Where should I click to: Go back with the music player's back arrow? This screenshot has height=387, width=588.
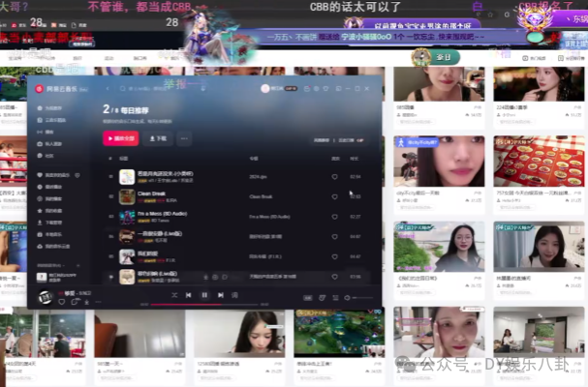[108, 89]
